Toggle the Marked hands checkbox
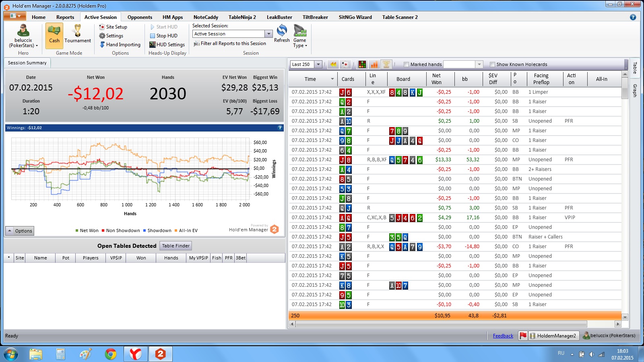The width and height of the screenshot is (644, 362). tap(406, 64)
